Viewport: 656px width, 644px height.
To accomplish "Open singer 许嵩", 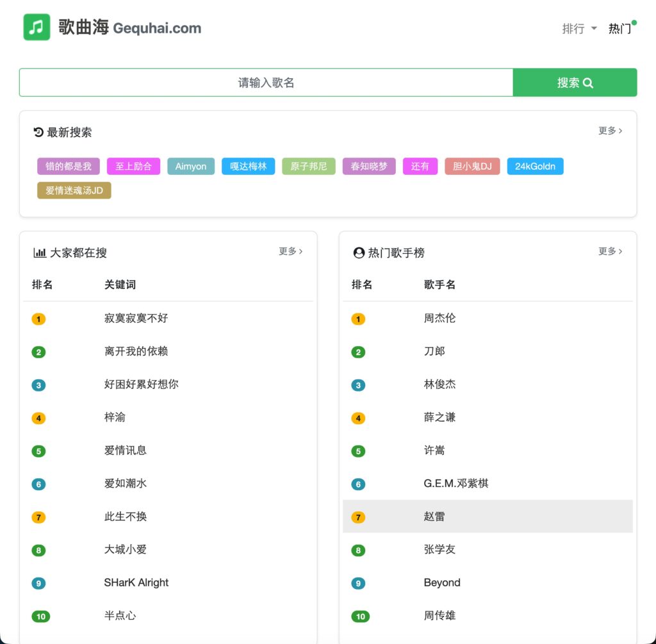I will (434, 450).
